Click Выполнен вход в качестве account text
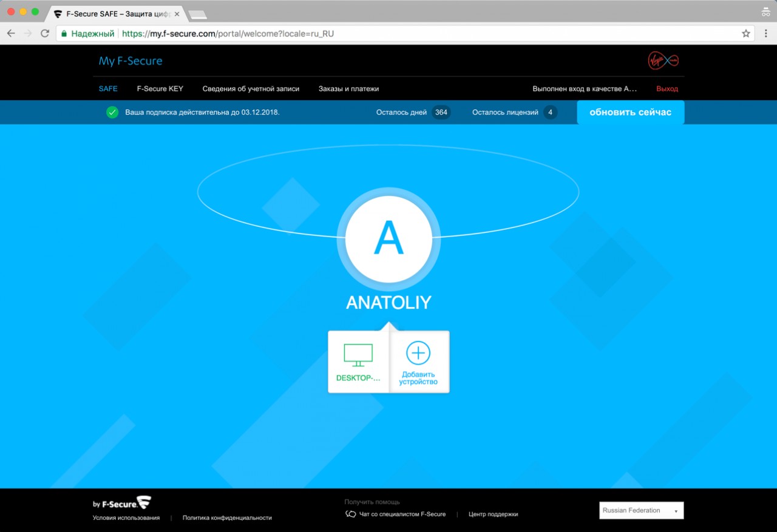The image size is (777, 532). pyautogui.click(x=585, y=89)
